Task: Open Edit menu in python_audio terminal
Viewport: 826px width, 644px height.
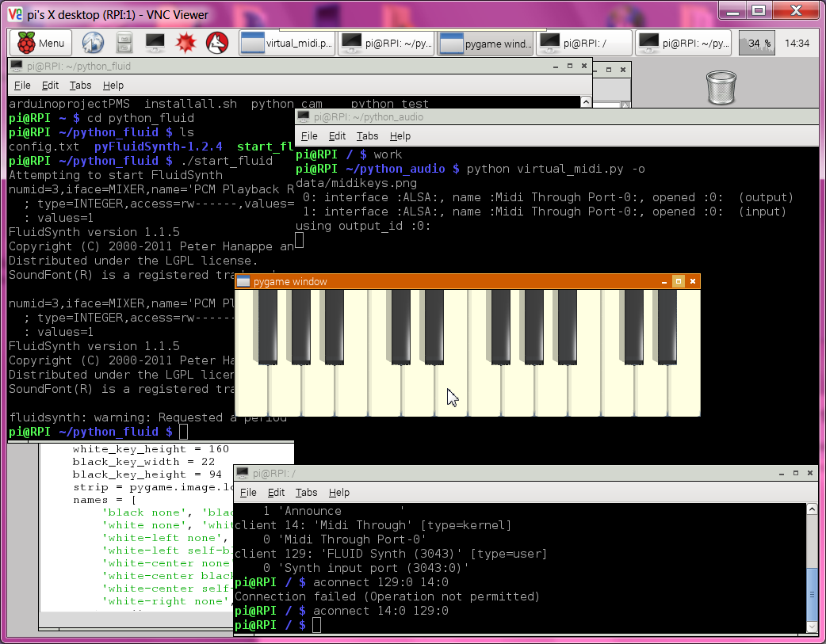Action: point(337,136)
